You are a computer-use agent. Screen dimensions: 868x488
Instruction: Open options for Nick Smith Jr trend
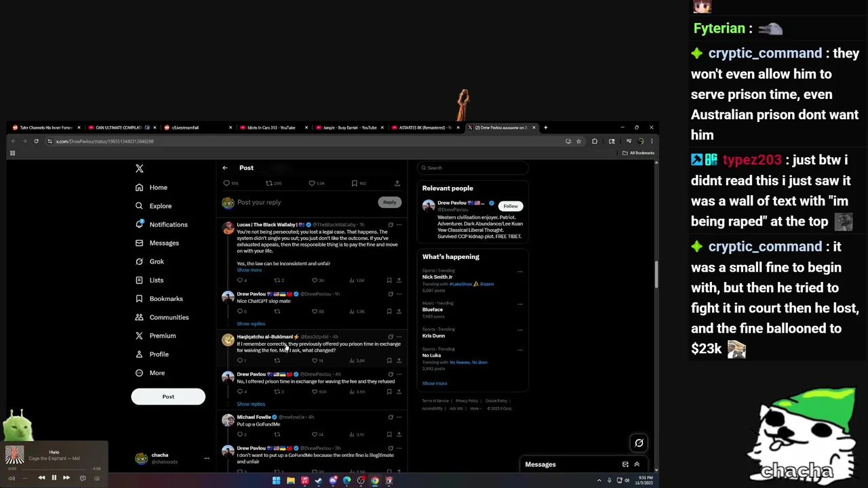[520, 271]
